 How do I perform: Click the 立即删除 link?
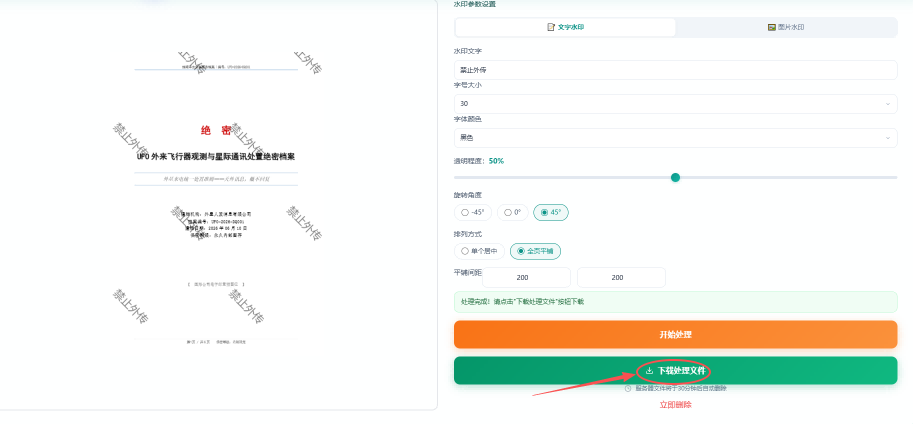[x=675, y=404]
